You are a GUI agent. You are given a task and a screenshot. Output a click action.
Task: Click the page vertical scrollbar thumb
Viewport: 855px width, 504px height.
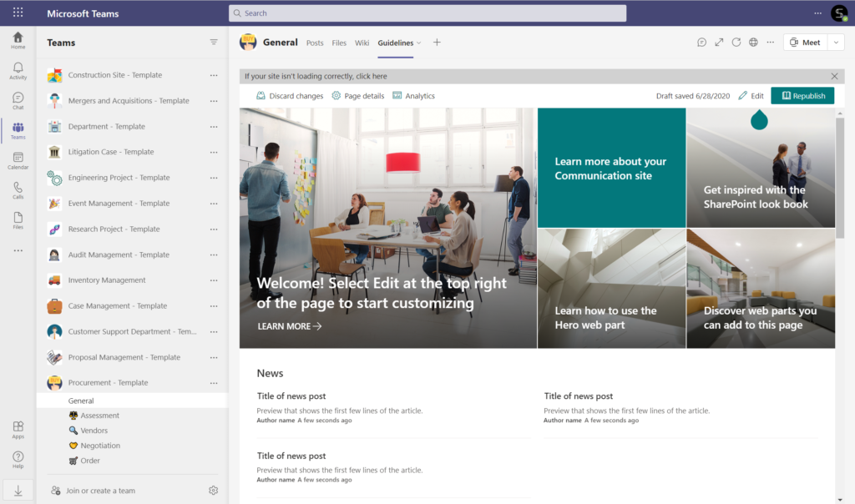(x=840, y=178)
